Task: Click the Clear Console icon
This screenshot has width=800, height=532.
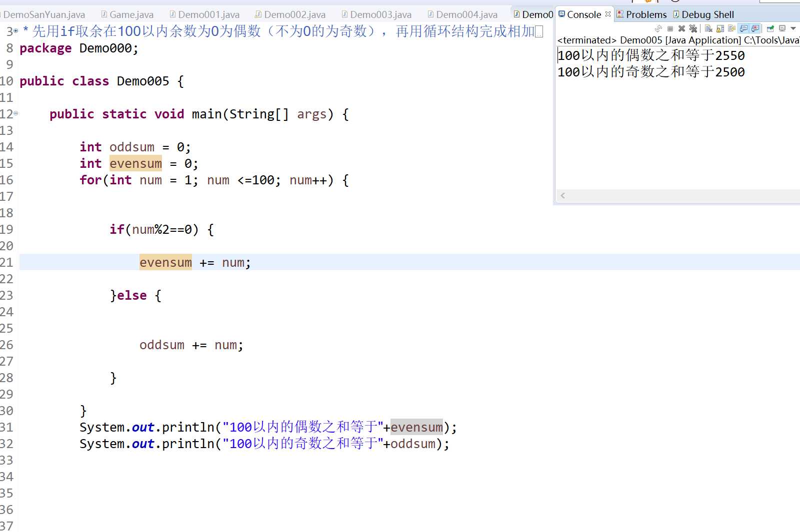Action: (x=708, y=28)
